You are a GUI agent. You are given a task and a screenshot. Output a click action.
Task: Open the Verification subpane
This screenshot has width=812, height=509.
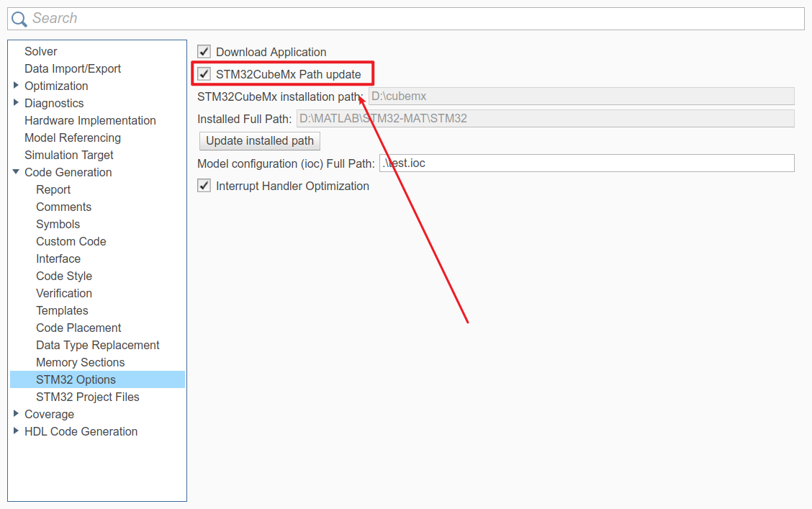tap(63, 293)
